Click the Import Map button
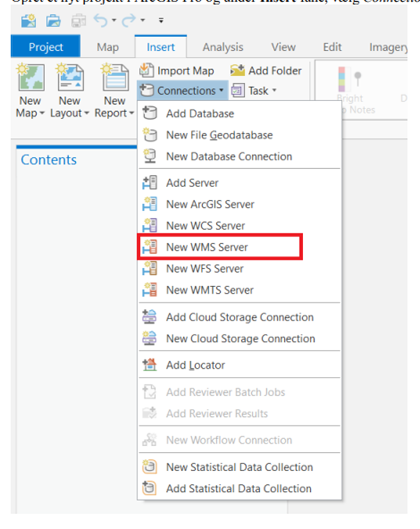 point(177,70)
